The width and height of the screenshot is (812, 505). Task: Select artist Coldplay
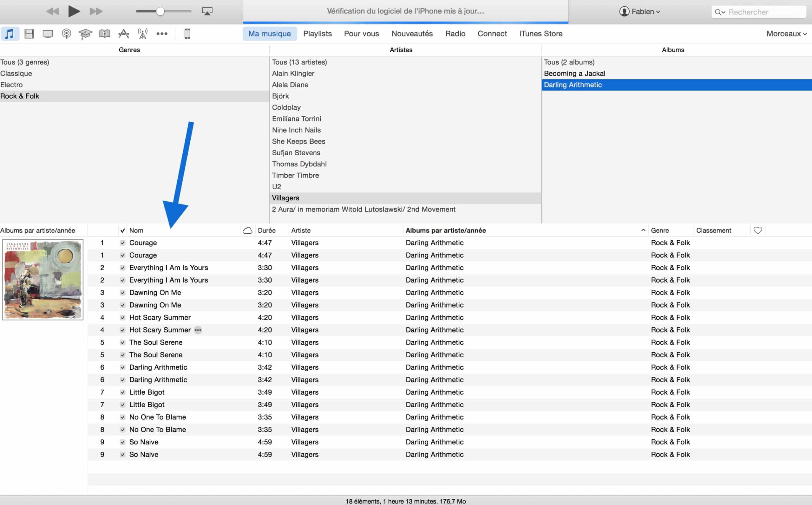(x=405, y=107)
